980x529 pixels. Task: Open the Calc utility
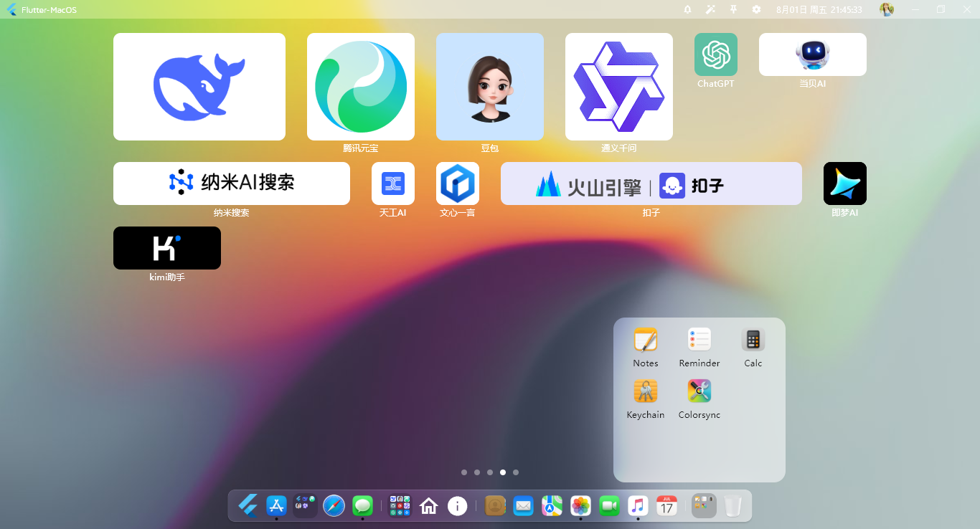pyautogui.click(x=753, y=339)
